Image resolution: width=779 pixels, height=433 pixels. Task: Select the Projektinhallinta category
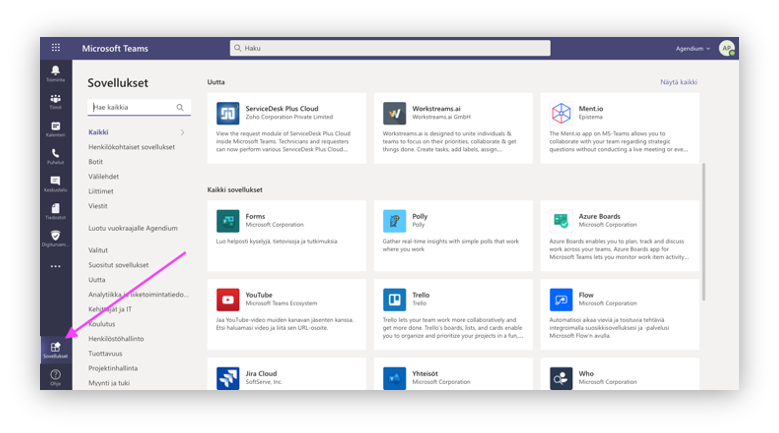[x=113, y=368]
